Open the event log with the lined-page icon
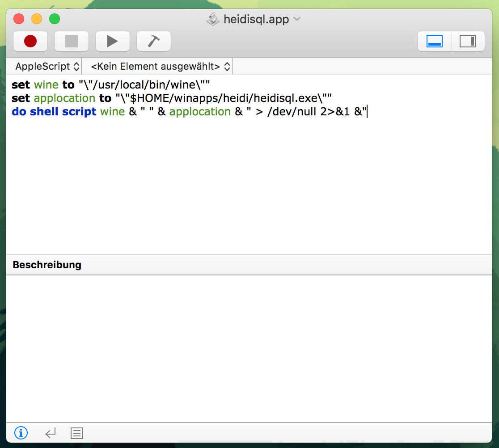499x448 pixels. tap(76, 433)
